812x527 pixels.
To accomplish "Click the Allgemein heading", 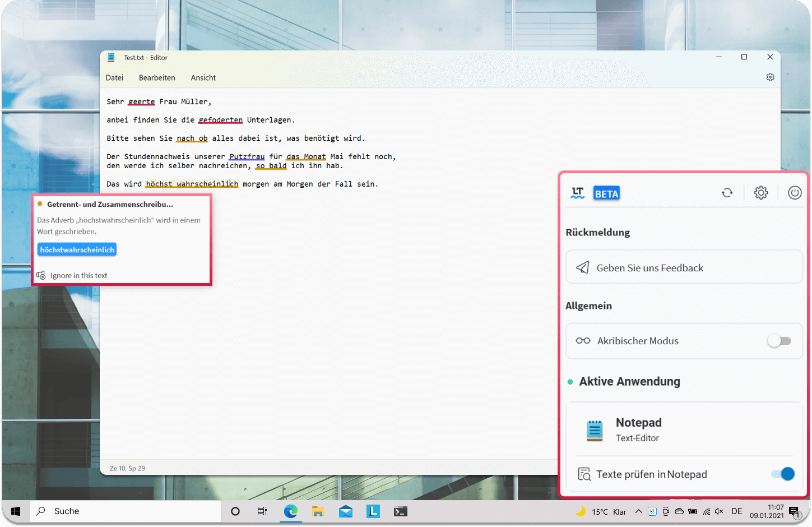I will pyautogui.click(x=588, y=306).
